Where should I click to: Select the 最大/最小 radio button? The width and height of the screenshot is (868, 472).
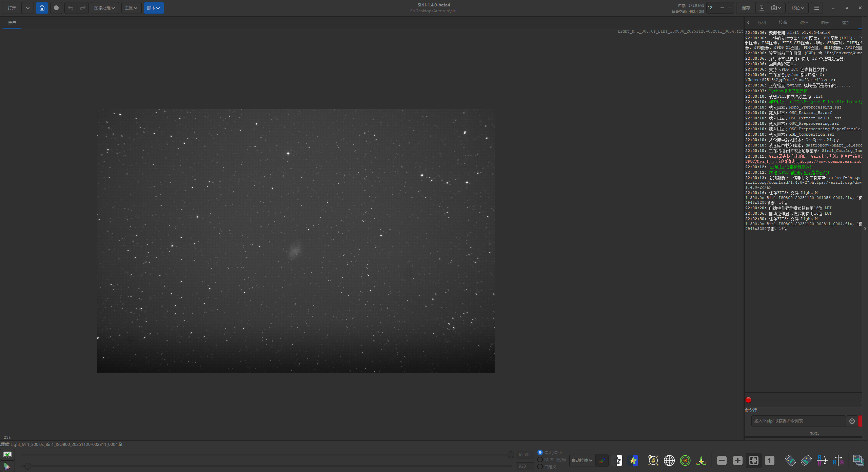540,452
